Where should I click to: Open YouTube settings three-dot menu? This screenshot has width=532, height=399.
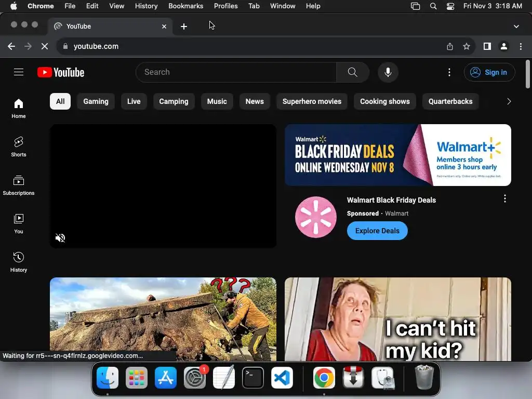[449, 72]
